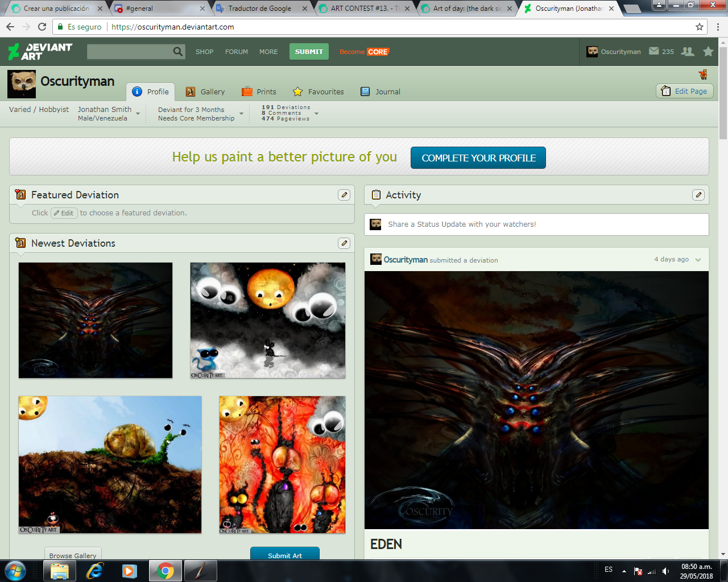The image size is (728, 582).
Task: Click the 'Become CORE' link
Action: click(x=364, y=52)
